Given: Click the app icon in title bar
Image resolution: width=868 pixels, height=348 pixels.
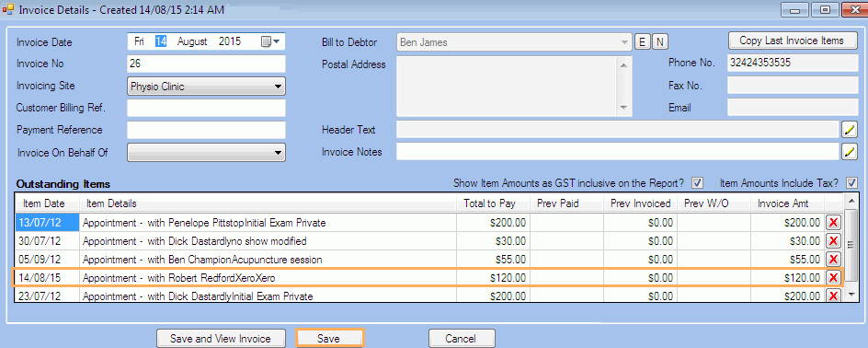Looking at the screenshot, I should 8,9.
